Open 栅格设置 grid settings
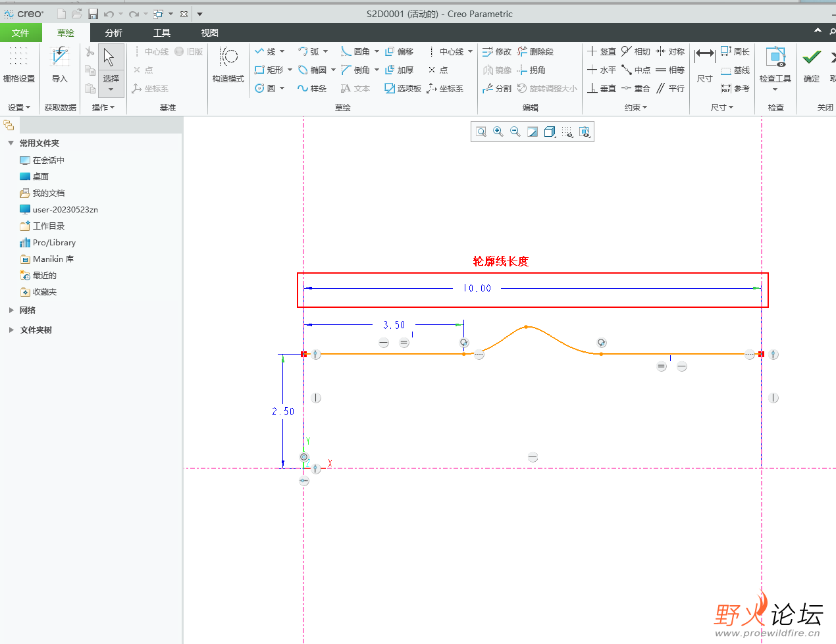The image size is (836, 644). (x=19, y=64)
